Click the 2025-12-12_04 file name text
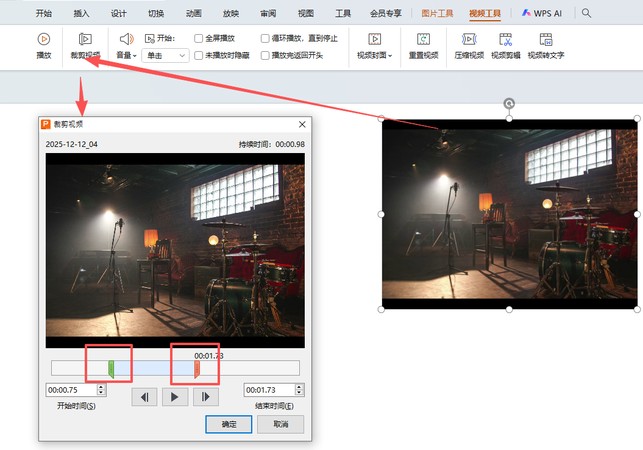This screenshot has width=643, height=450. point(71,144)
